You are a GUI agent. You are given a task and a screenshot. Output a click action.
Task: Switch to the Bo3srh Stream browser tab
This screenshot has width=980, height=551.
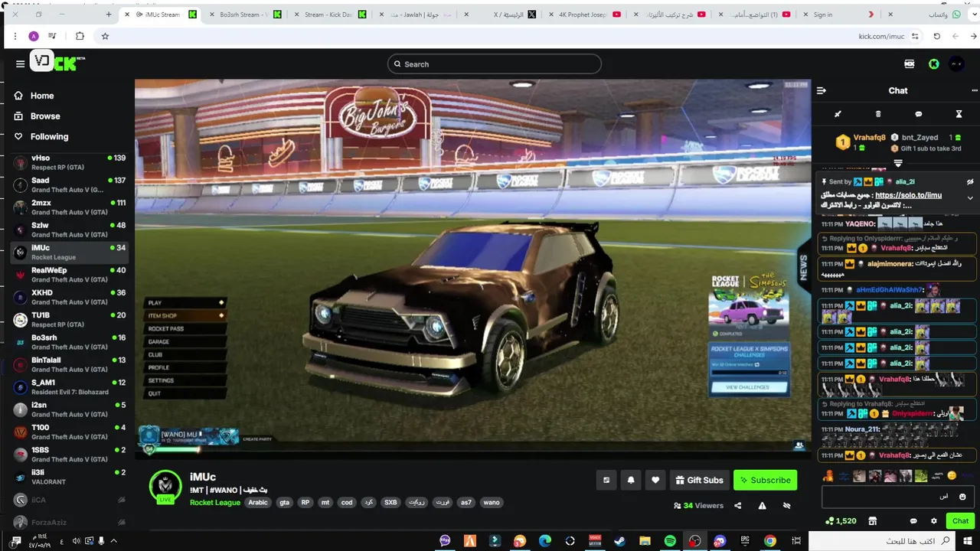(x=245, y=15)
